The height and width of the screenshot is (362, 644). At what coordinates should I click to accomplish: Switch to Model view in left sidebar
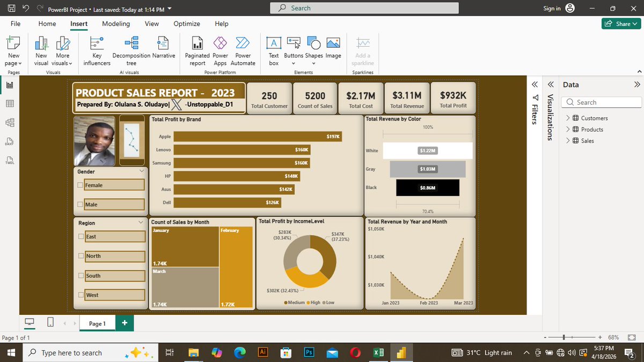tap(10, 122)
